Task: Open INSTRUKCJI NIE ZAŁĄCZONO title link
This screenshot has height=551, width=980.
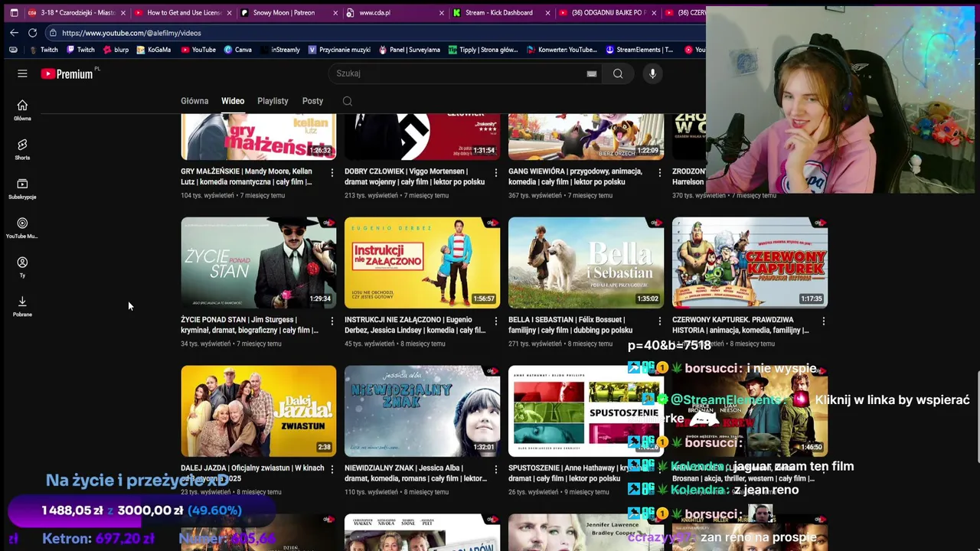Action: (415, 325)
